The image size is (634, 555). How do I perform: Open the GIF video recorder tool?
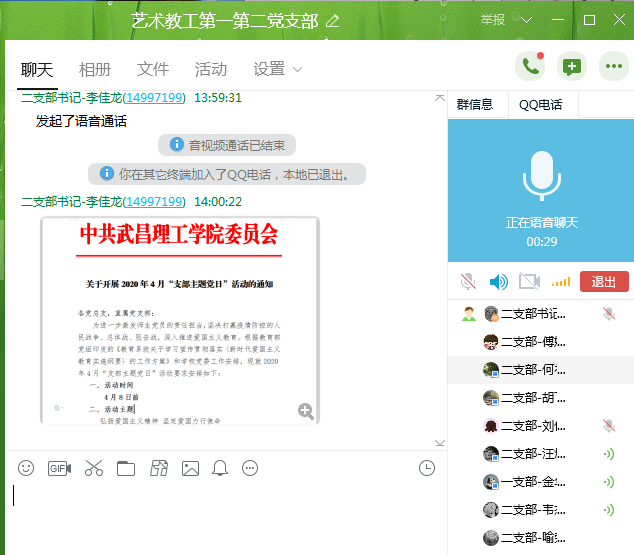coord(59,468)
